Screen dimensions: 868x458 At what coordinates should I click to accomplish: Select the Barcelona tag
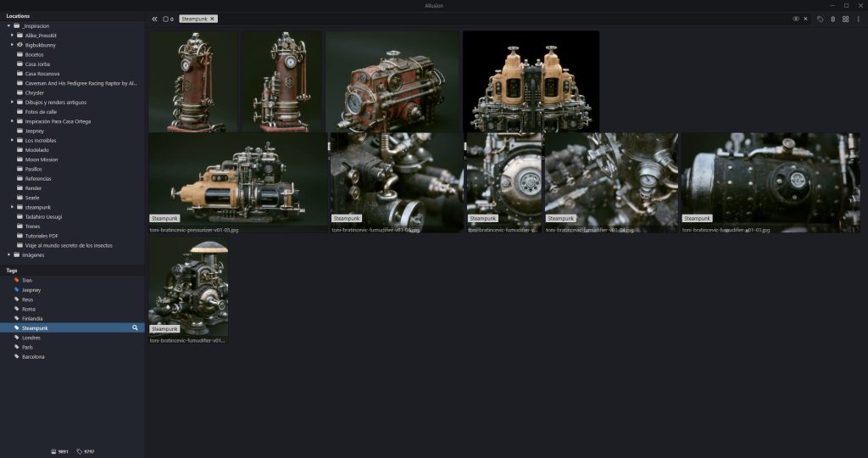coord(33,356)
